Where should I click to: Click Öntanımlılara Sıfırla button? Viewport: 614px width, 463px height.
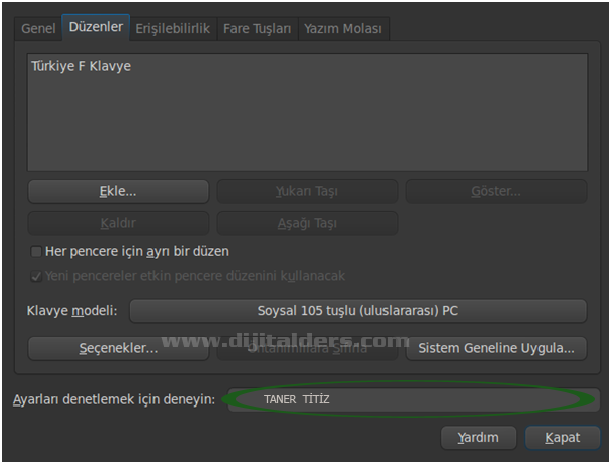pos(307,348)
